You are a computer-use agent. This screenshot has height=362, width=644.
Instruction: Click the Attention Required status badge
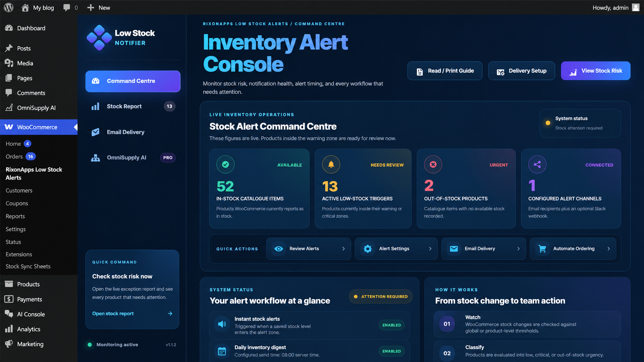click(x=381, y=297)
